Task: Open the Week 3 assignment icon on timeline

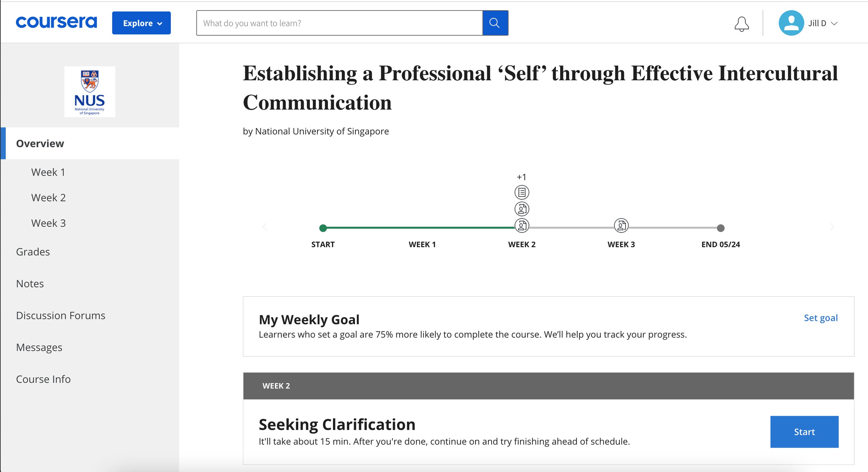Action: (x=621, y=226)
